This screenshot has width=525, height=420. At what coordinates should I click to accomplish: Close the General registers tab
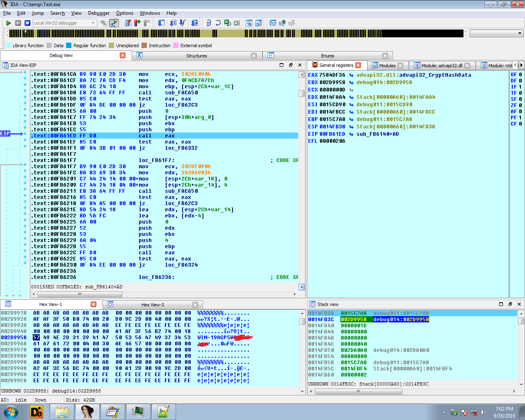[358, 65]
